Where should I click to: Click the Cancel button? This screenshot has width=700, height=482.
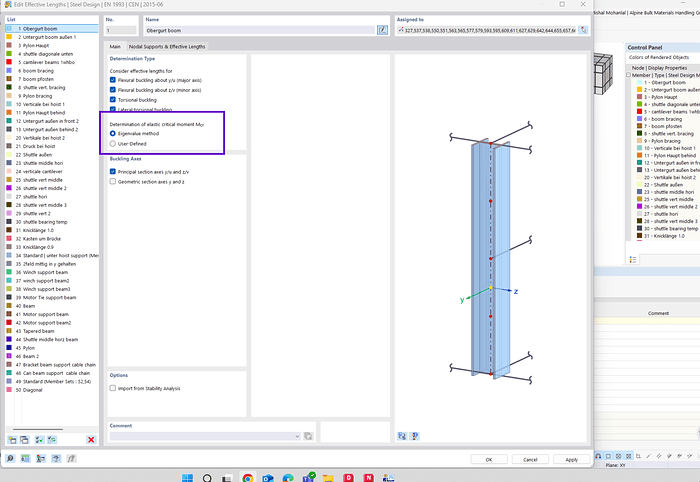(530, 460)
